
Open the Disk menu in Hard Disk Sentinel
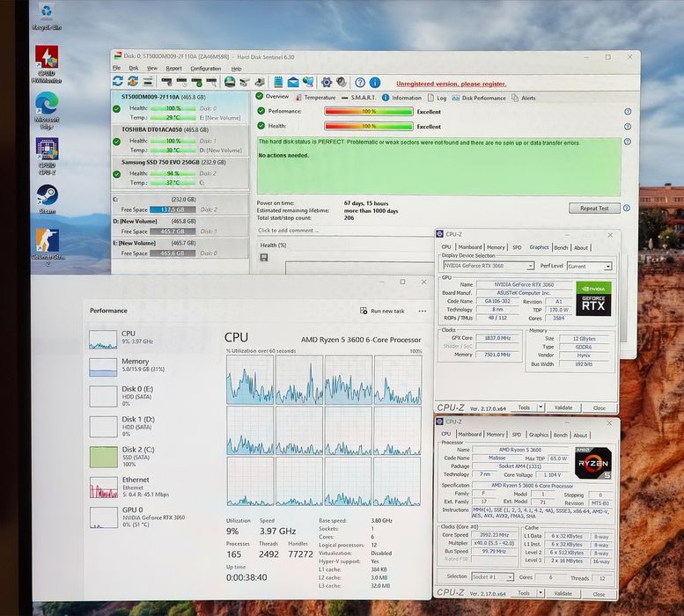coord(134,68)
